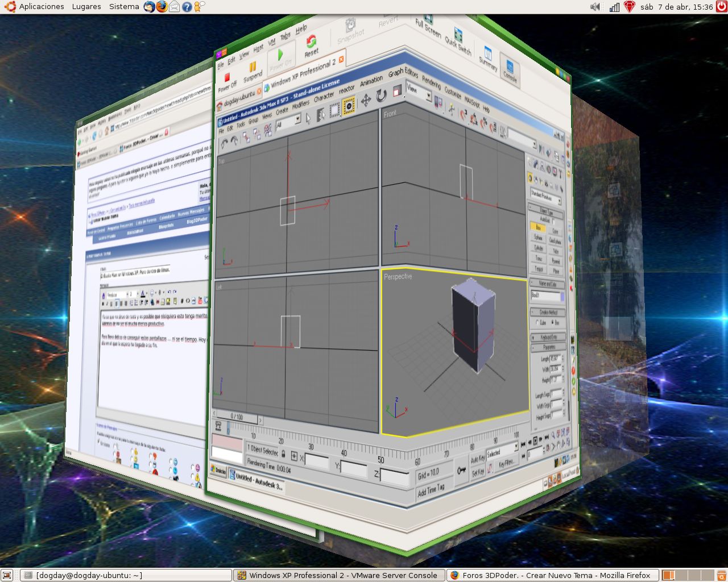This screenshot has width=728, height=582.
Task: Suspend the virtual machine in VMware
Action: click(253, 71)
